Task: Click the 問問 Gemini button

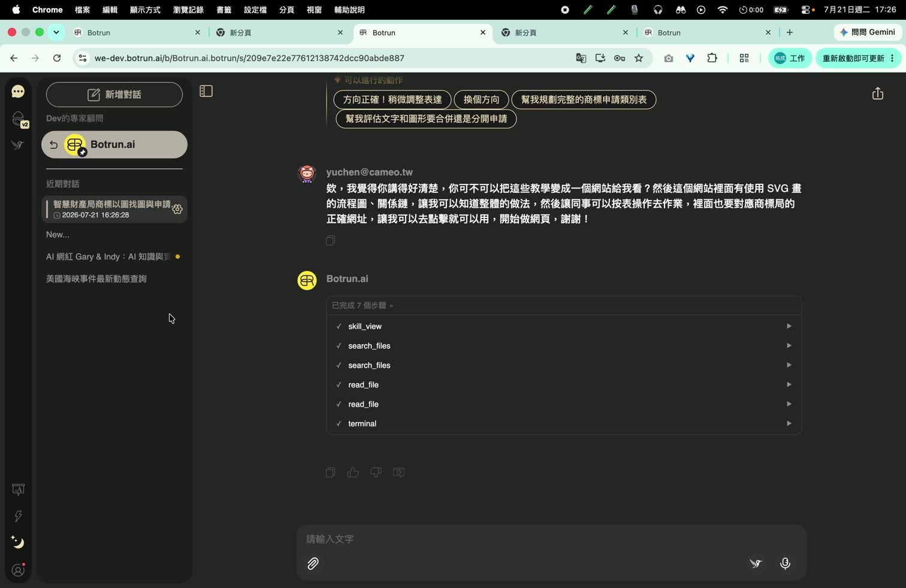Action: pos(867,32)
